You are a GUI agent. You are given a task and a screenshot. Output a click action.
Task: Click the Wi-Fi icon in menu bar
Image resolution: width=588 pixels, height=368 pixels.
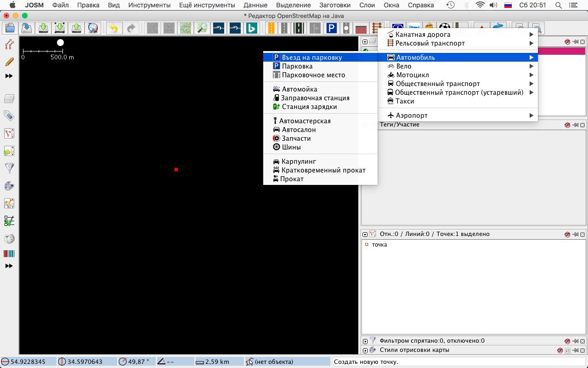[x=480, y=5]
